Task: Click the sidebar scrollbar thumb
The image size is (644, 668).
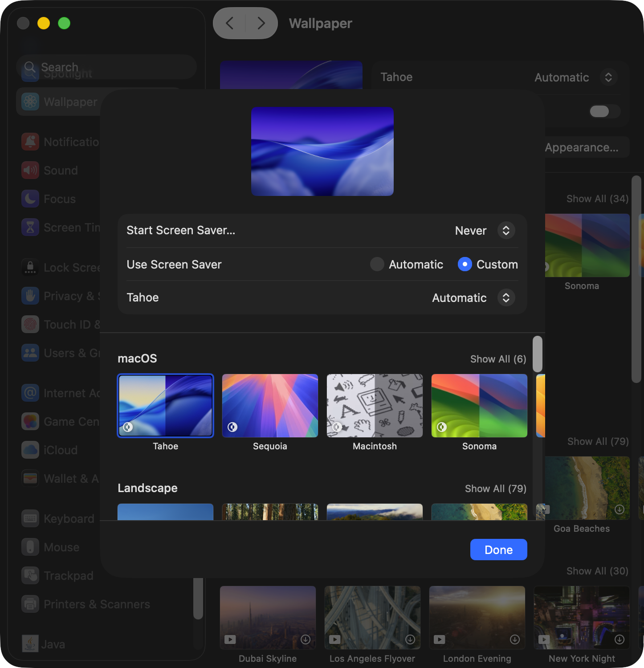Action: [x=198, y=598]
